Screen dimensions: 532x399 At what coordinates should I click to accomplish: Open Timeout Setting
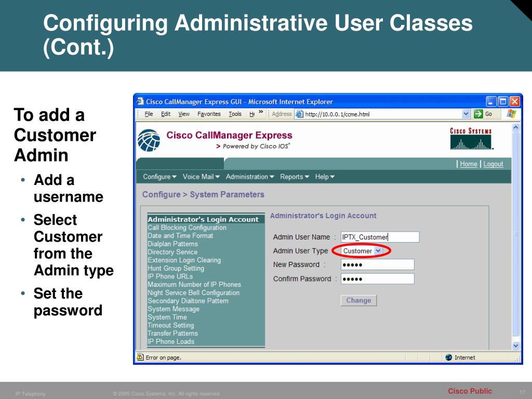pyautogui.click(x=170, y=325)
